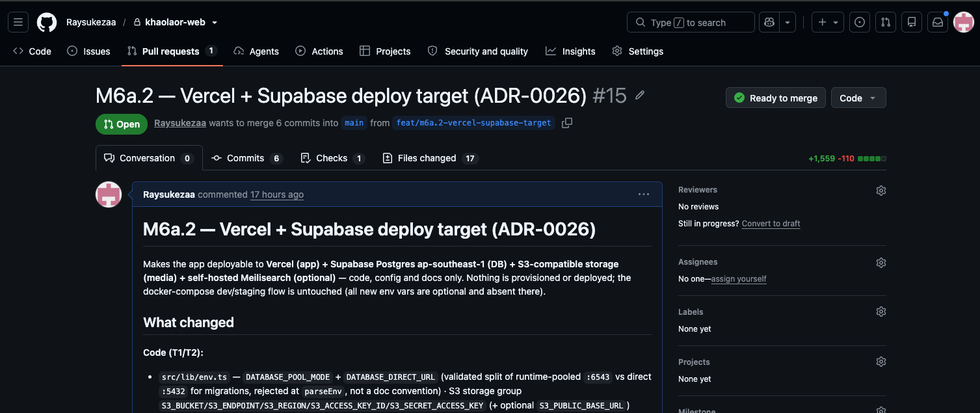Open the sidebar Projects gear settings
The width and height of the screenshot is (980, 413).
pos(881,362)
